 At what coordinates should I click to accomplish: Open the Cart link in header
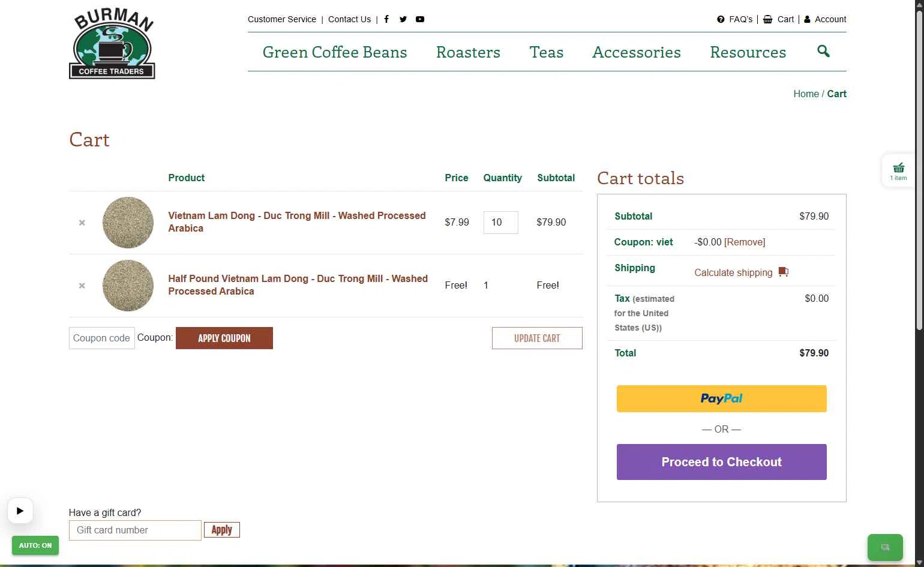click(779, 19)
